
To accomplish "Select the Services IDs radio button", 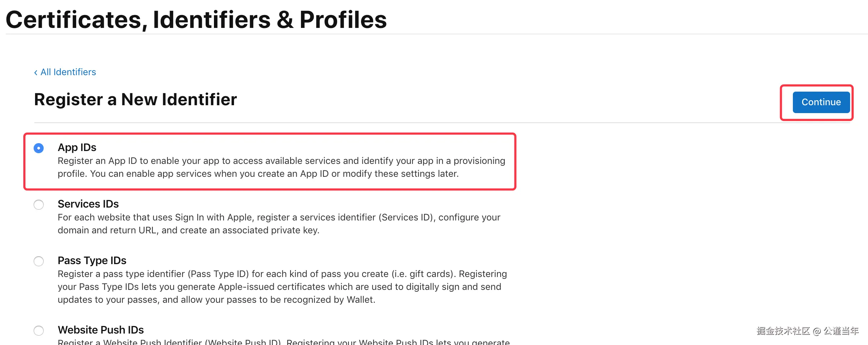I will pos(39,205).
